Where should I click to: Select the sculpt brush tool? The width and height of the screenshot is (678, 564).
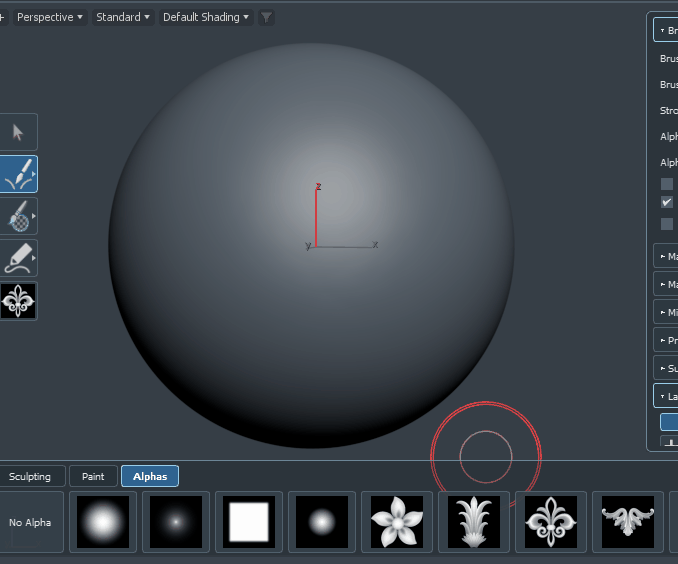pyautogui.click(x=18, y=174)
